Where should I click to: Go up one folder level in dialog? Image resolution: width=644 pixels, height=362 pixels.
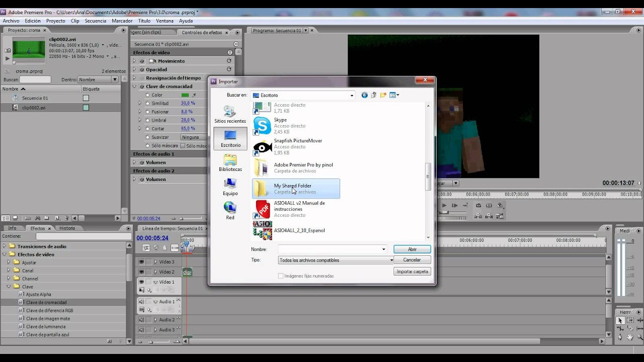click(374, 95)
